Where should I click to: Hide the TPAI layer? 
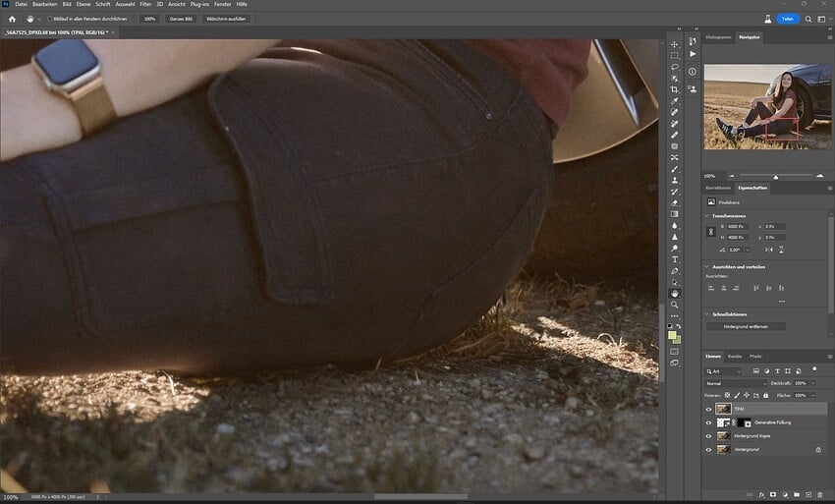(708, 409)
